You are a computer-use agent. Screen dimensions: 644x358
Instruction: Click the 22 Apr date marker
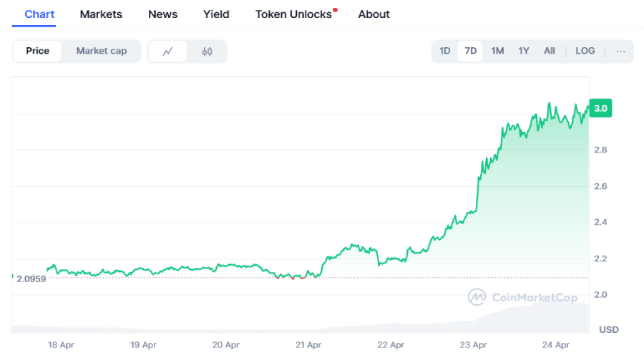[x=391, y=344]
